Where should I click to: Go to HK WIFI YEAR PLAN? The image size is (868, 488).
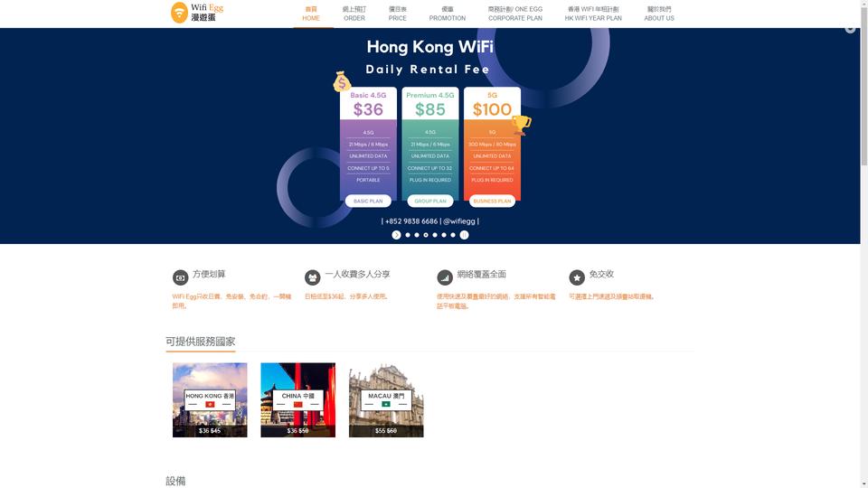point(593,14)
